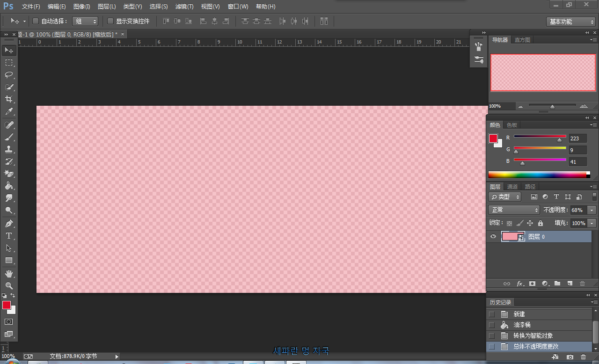Select the 油漆桶 history state
The width and height of the screenshot is (599, 364).
(x=522, y=325)
